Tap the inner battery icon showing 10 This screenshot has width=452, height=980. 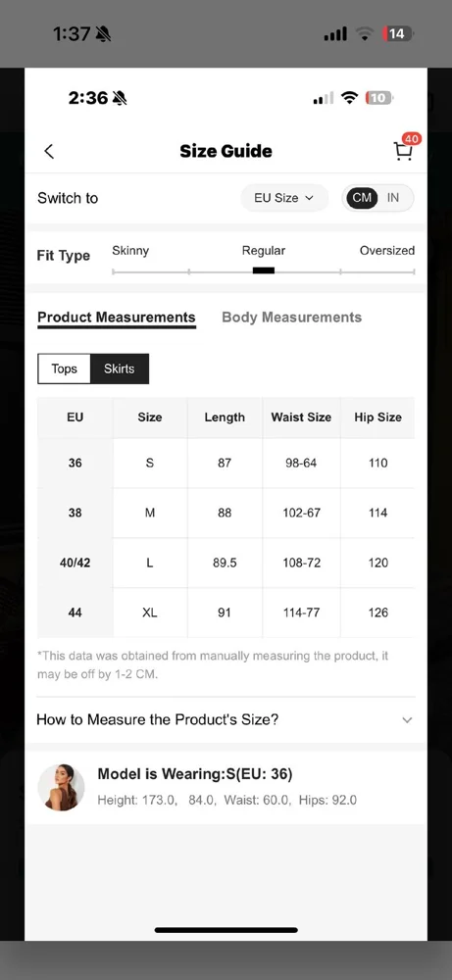click(x=379, y=98)
